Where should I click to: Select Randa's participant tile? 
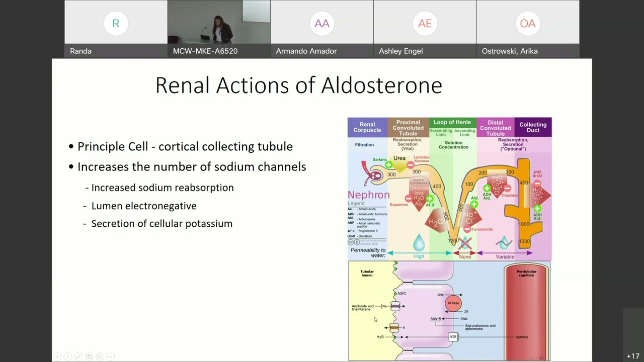tap(116, 29)
